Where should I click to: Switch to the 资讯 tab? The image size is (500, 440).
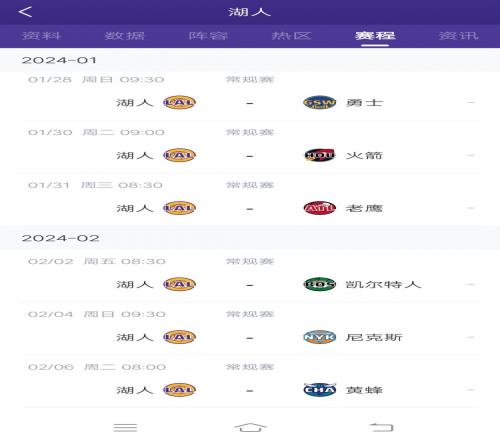459,36
